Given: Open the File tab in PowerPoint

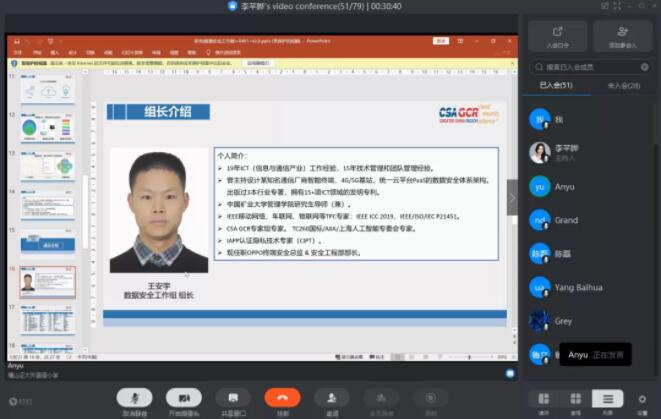Looking at the screenshot, I should click(17, 52).
